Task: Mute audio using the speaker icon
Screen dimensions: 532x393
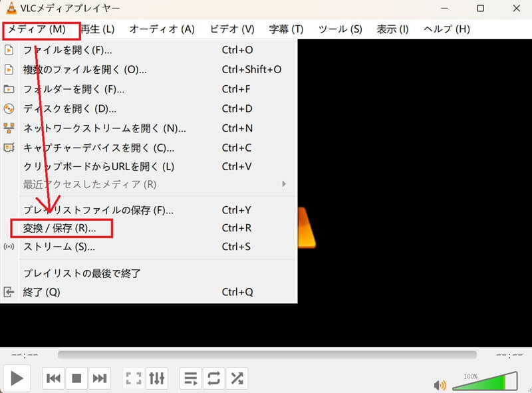Action: (440, 385)
